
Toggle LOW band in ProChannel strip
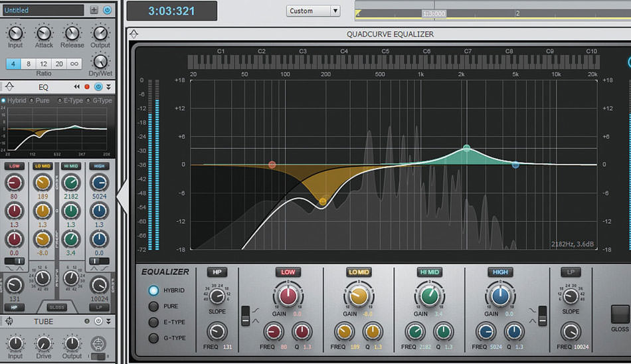tap(14, 166)
